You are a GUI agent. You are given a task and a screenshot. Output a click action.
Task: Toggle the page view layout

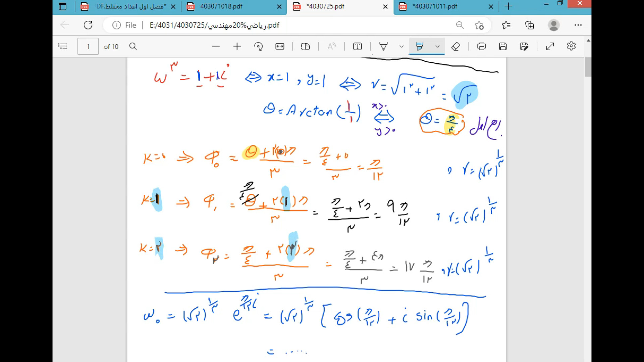pyautogui.click(x=306, y=46)
